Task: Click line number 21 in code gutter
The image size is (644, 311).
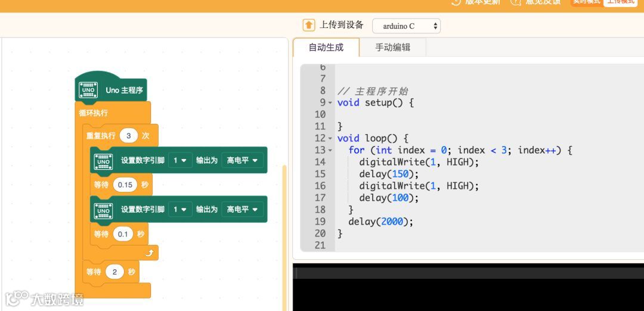Action: pyautogui.click(x=320, y=245)
